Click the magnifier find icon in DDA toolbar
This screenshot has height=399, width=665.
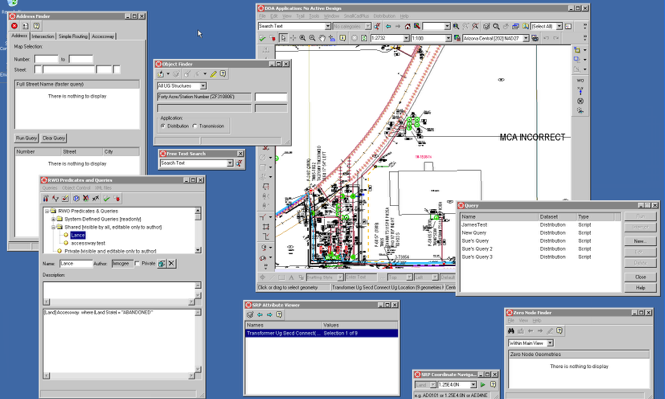point(496,26)
